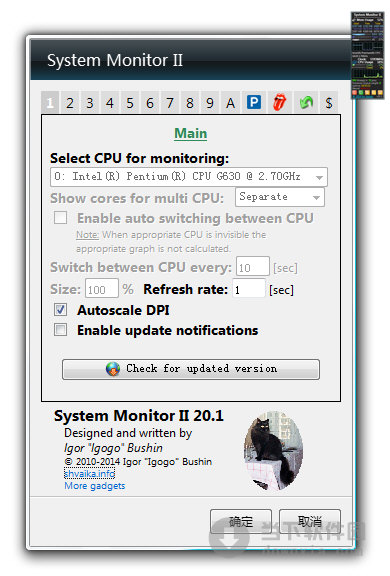Enable update notifications checkbox
Viewport: 390px width, 576px height.
click(x=61, y=330)
